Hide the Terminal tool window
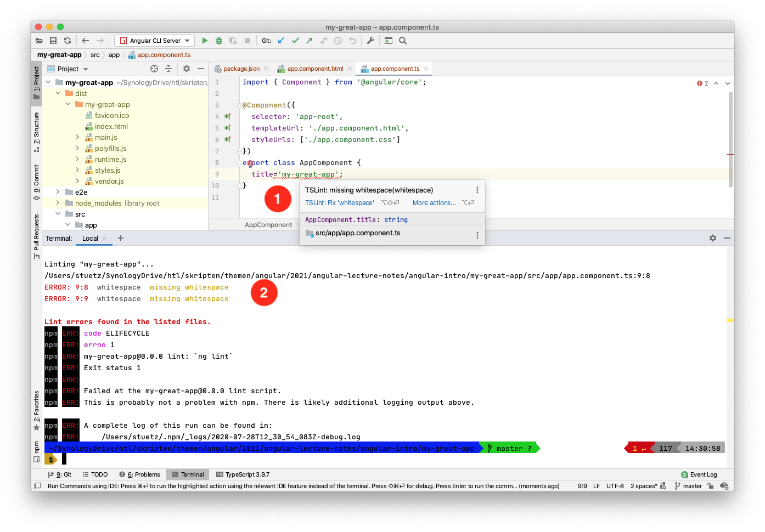Image resolution: width=765 pixels, height=532 pixels. pos(727,238)
